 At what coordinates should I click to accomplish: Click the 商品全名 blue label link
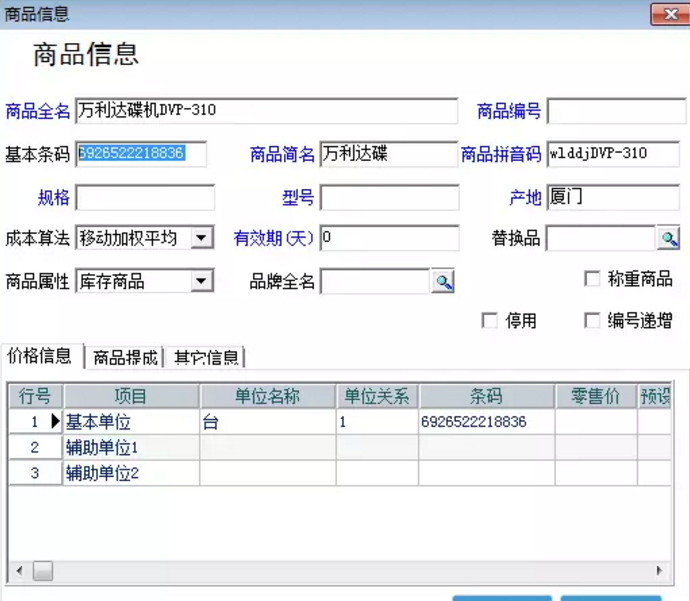(38, 111)
